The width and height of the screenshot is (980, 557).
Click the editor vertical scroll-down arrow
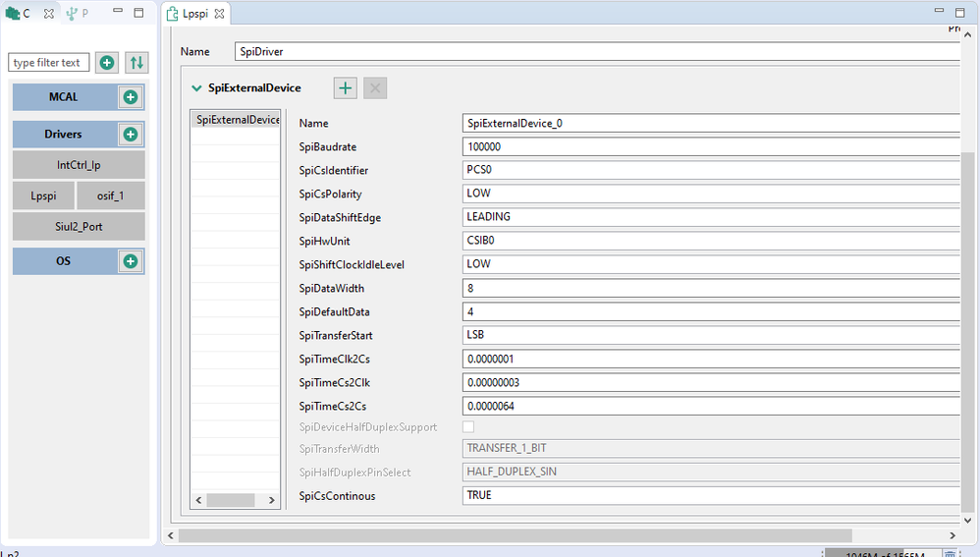pyautogui.click(x=967, y=520)
